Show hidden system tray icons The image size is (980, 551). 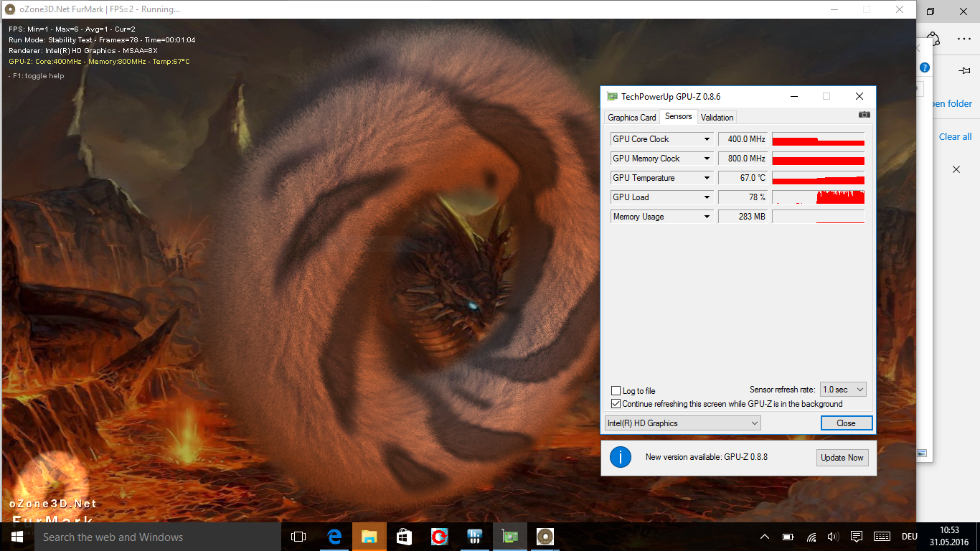[765, 537]
